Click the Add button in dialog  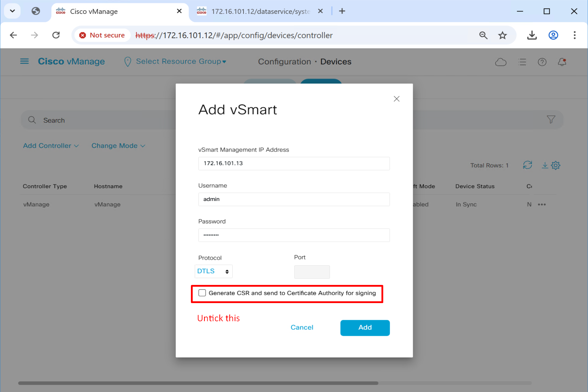pos(365,328)
